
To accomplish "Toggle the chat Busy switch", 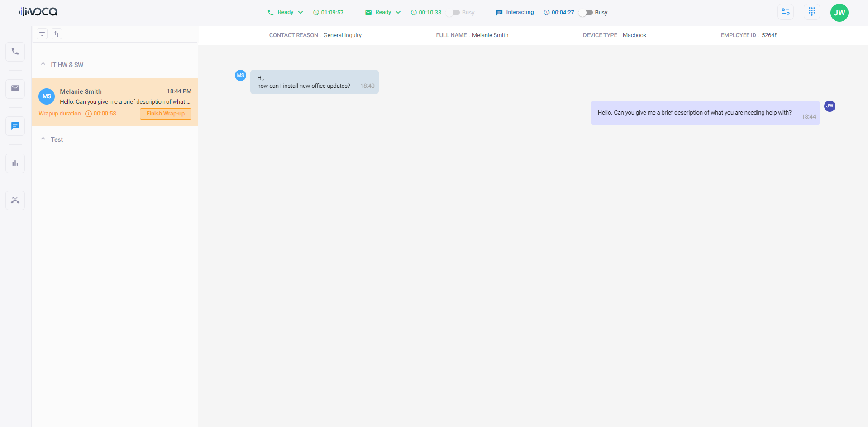I will tap(586, 13).
